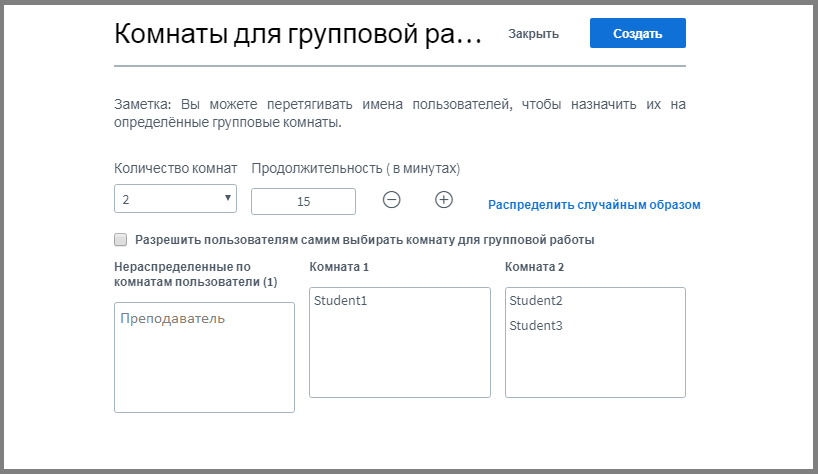This screenshot has height=474, width=818.
Task: Focus the duration in minutes field
Action: (x=303, y=201)
